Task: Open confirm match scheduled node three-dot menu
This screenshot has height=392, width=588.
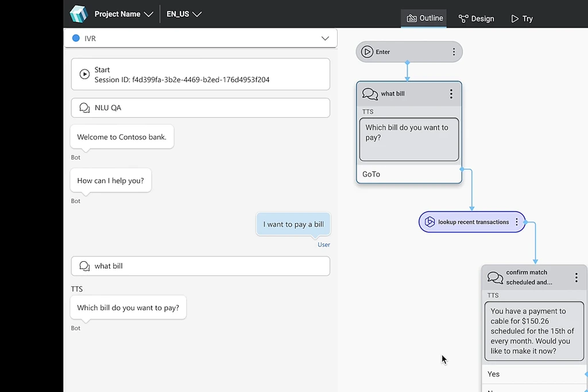Action: click(x=577, y=277)
